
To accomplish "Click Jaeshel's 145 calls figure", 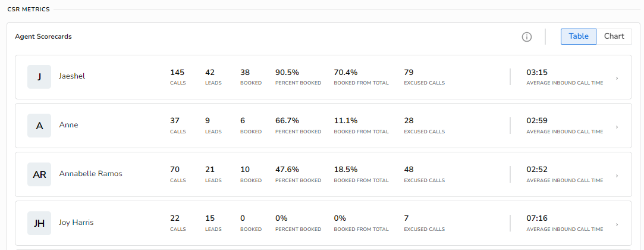I will [177, 73].
